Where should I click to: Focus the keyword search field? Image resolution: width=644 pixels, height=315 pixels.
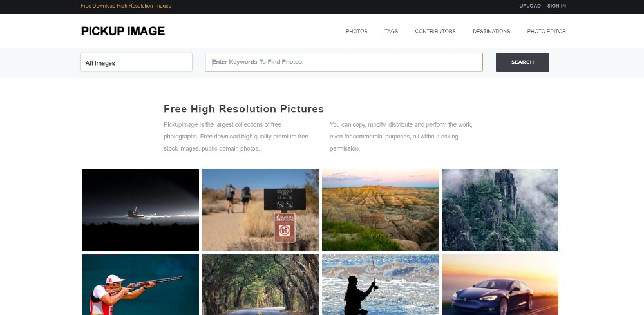click(x=344, y=62)
